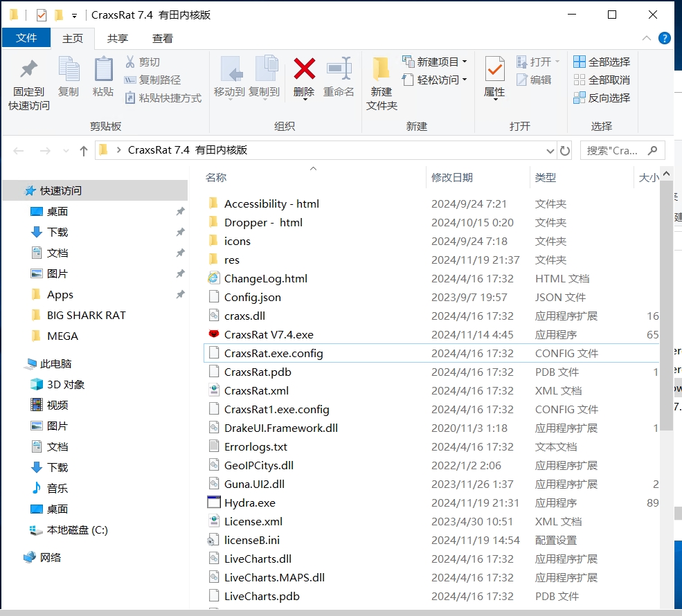Refresh the current folder view
682x616 pixels.
click(565, 151)
